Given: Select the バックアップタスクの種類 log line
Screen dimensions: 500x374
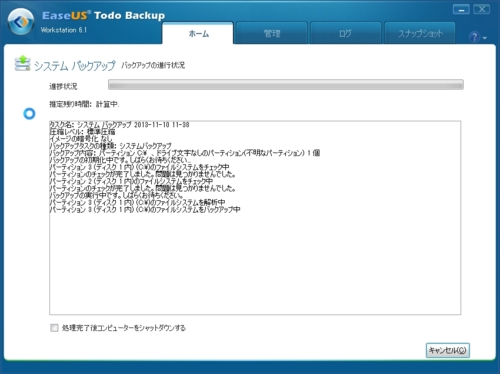Looking at the screenshot, I should (x=111, y=146).
